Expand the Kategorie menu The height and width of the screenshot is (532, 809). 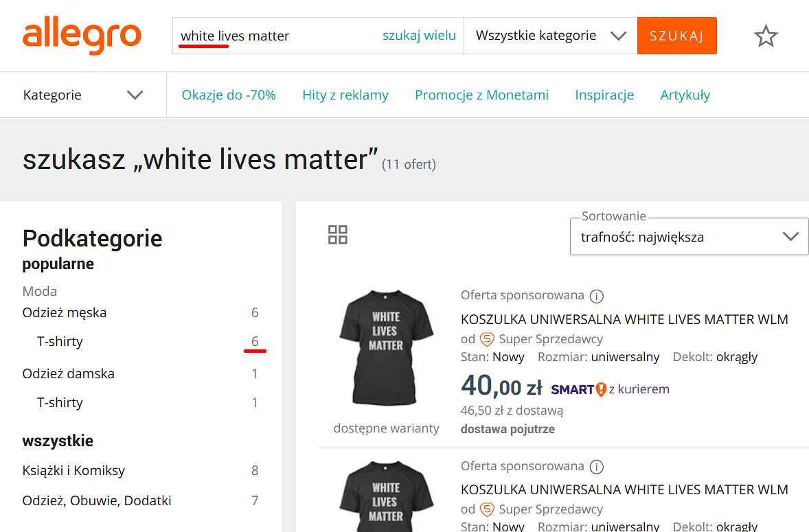(x=82, y=95)
